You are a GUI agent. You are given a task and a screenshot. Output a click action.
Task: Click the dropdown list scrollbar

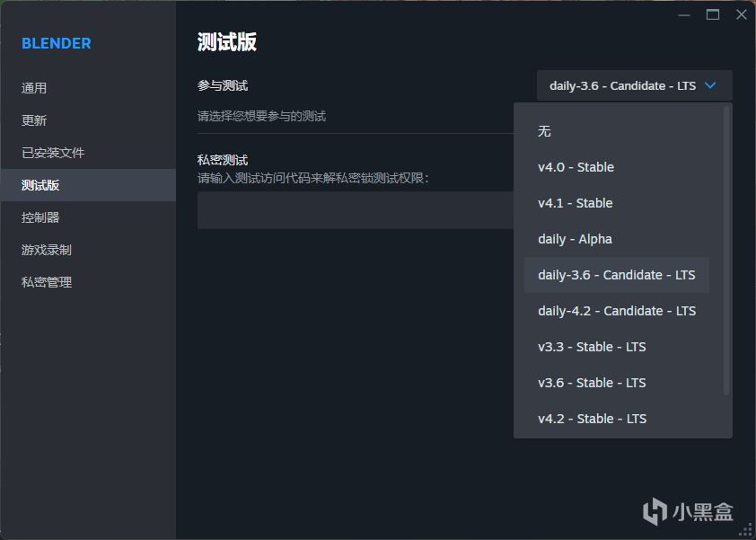(726, 250)
